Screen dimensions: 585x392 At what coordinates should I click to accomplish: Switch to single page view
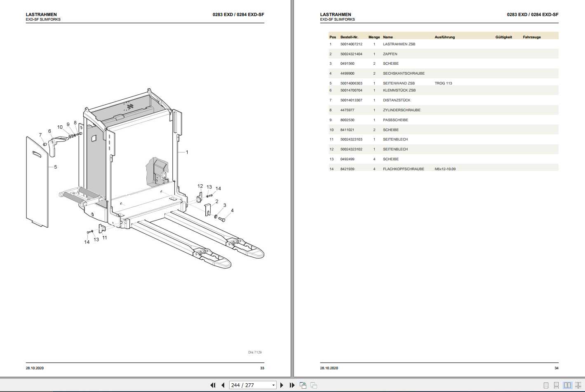(546, 385)
